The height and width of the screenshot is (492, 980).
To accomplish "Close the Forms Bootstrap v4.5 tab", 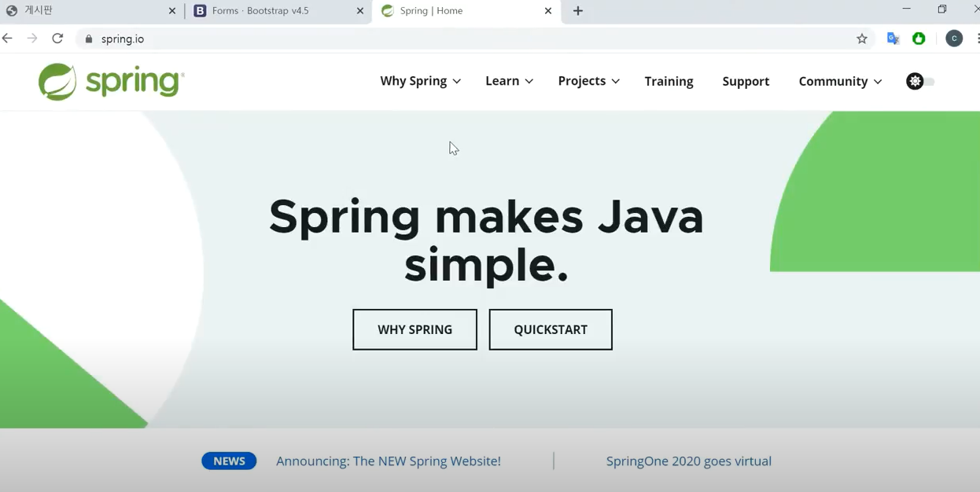I will (360, 11).
